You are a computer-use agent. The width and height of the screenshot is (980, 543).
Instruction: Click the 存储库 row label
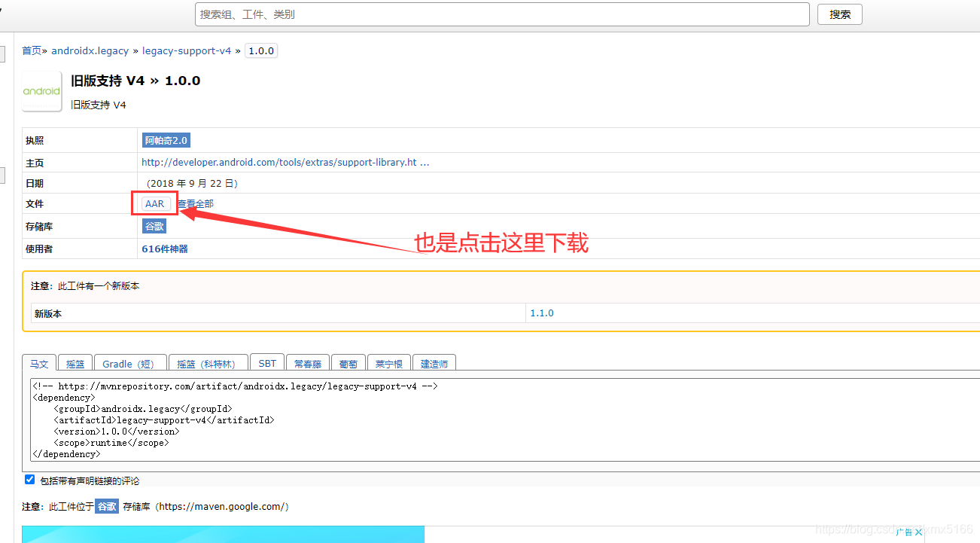39,226
